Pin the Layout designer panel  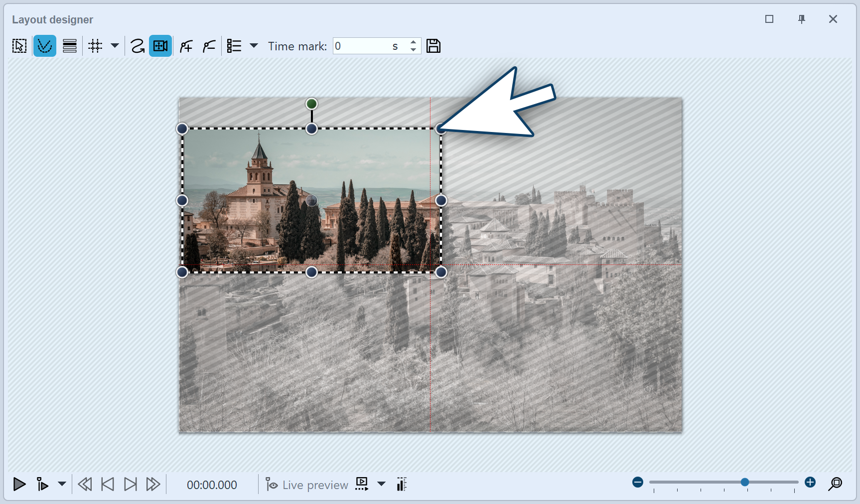[x=802, y=19]
